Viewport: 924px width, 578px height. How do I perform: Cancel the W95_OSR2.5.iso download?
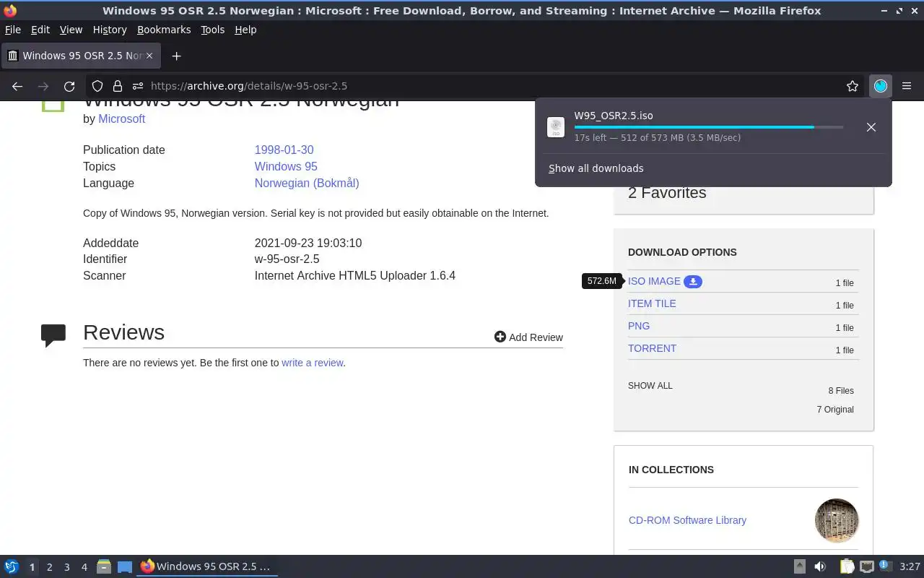871,127
